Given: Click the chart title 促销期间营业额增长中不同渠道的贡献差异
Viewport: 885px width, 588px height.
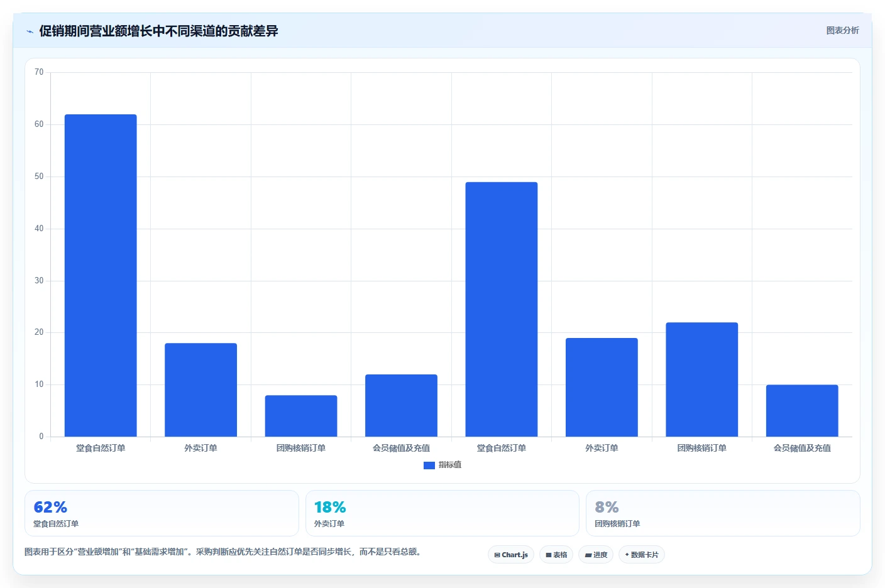Looking at the screenshot, I should (x=158, y=31).
